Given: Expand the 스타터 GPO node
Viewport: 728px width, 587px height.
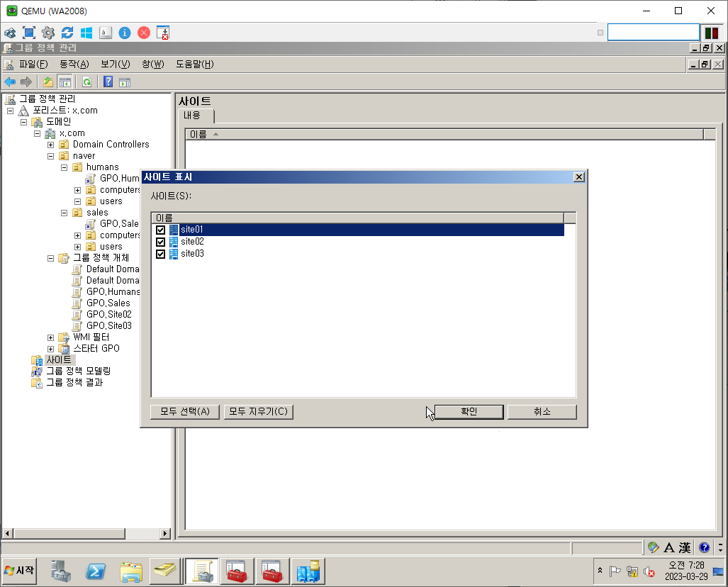Looking at the screenshot, I should click(x=50, y=349).
